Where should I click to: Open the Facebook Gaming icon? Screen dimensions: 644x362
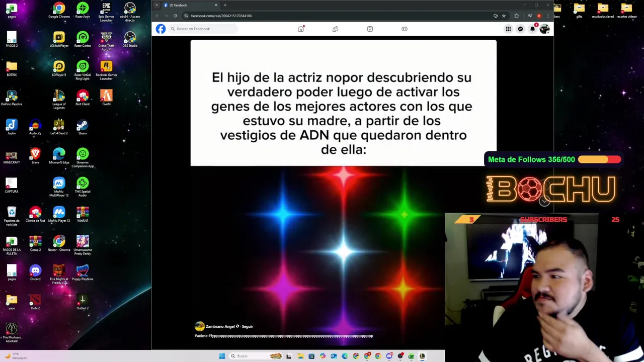pos(404,29)
